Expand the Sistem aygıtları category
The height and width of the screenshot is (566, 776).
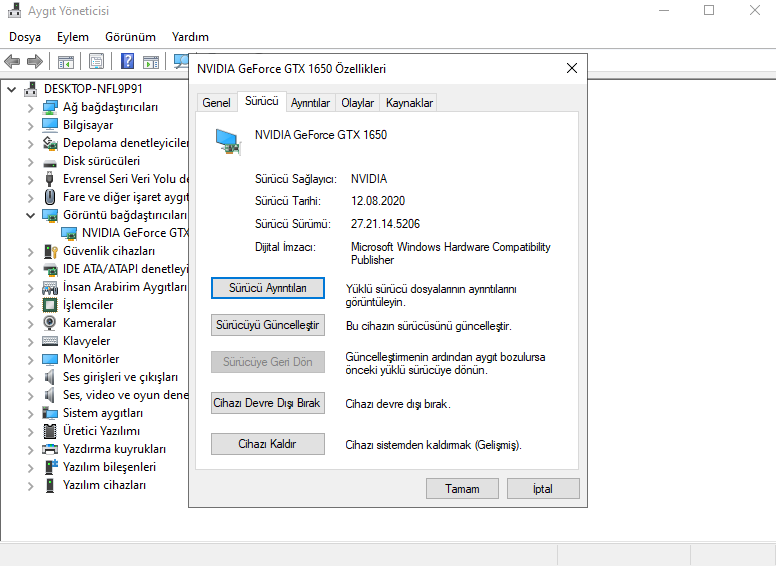31,414
